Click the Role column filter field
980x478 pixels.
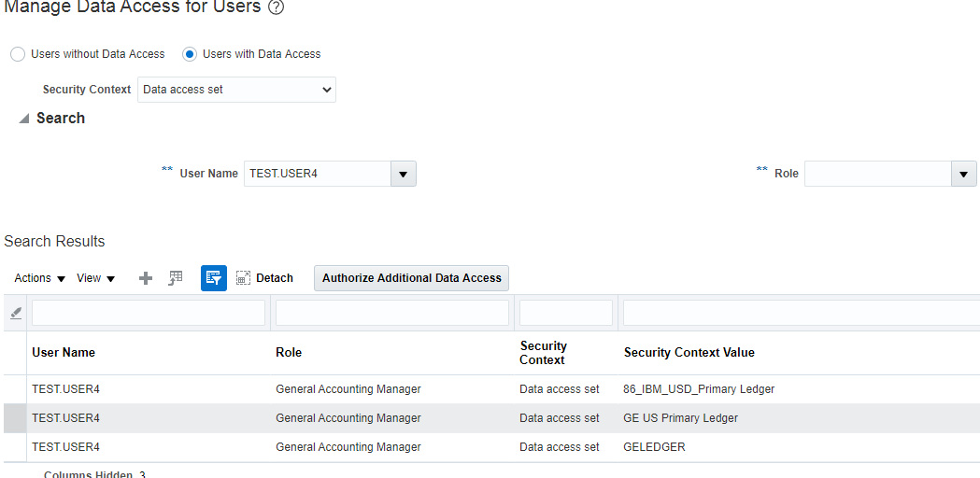pos(392,313)
